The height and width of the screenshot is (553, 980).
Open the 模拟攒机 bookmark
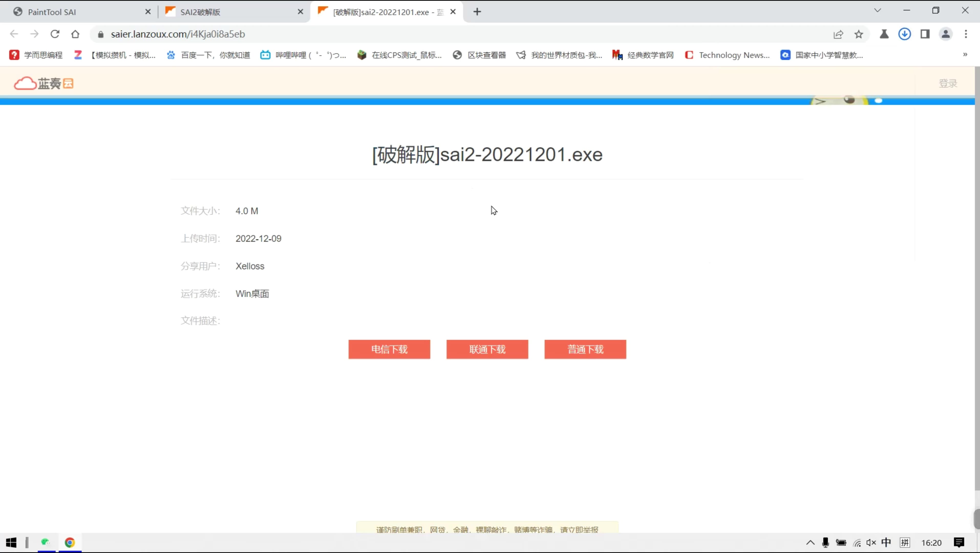115,55
